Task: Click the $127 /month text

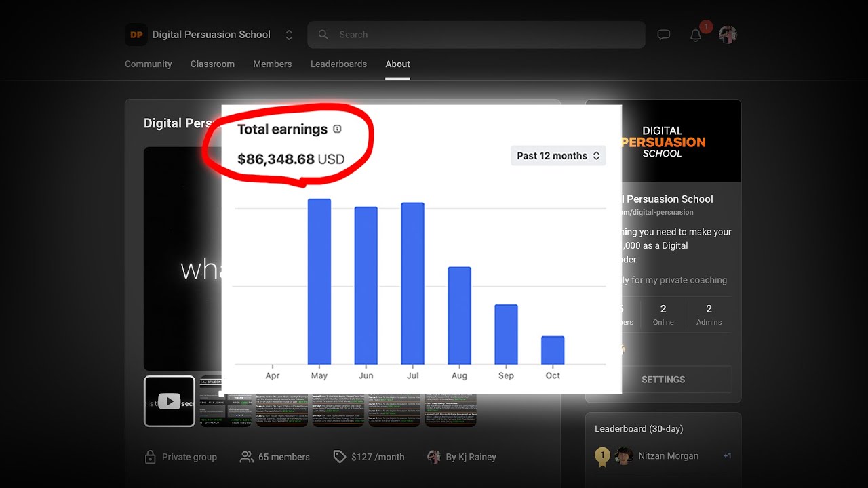Action: click(378, 457)
